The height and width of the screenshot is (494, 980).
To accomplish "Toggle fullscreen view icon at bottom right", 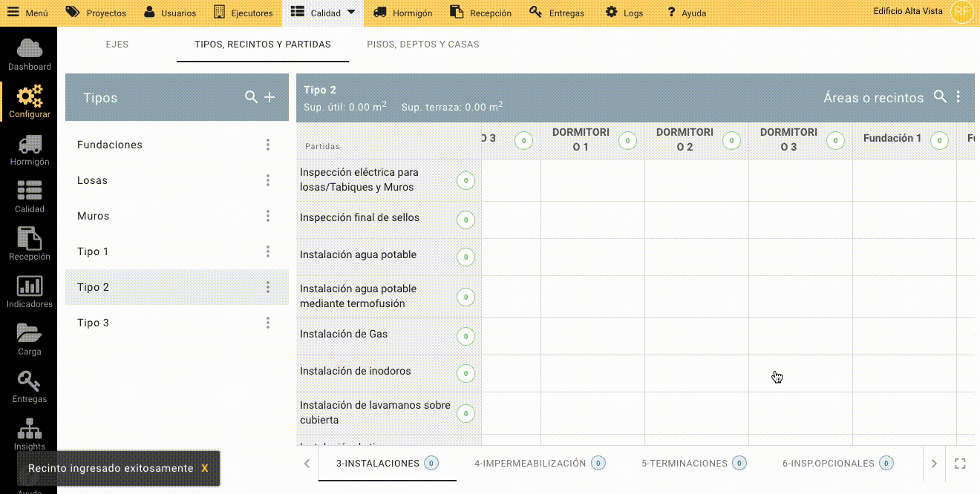I will 960,464.
